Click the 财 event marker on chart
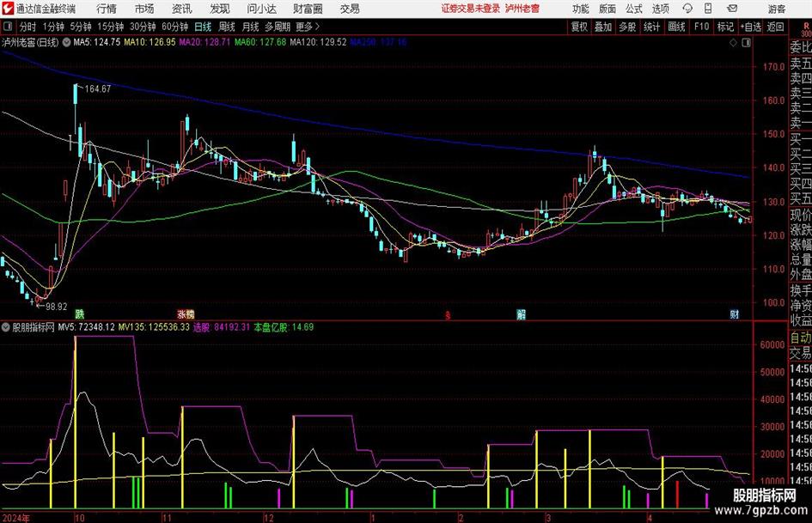This screenshot has height=523, width=812. 735,314
